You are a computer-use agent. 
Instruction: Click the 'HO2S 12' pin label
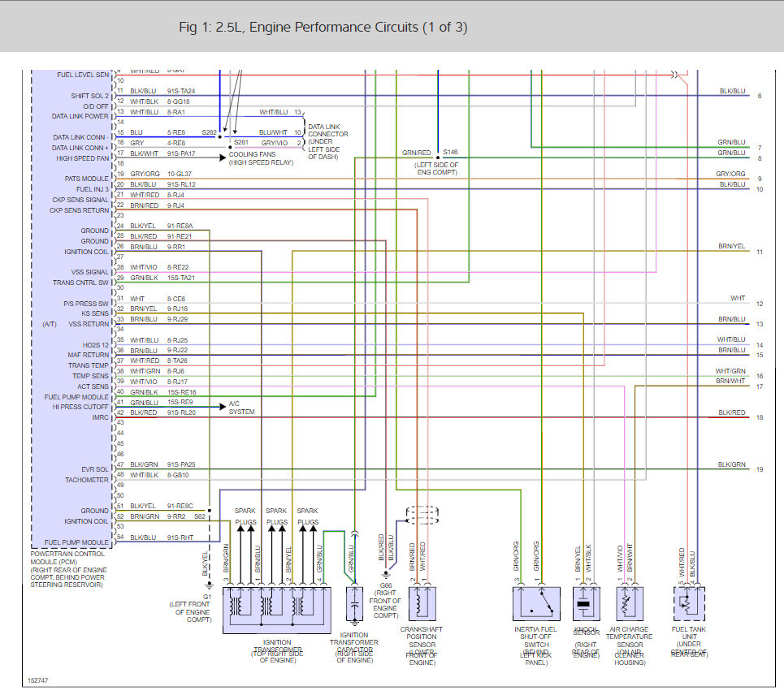(x=96, y=345)
